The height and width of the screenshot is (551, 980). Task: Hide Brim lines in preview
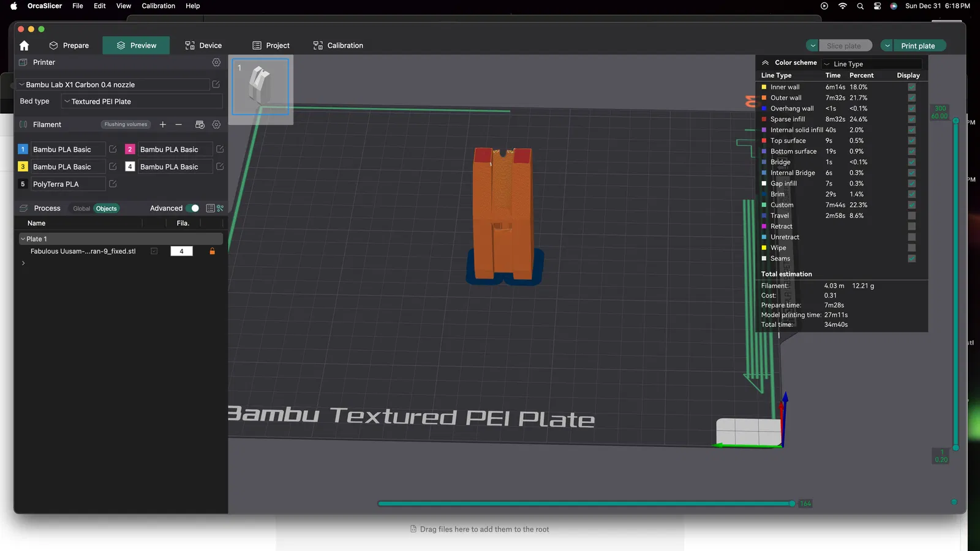pyautogui.click(x=911, y=194)
